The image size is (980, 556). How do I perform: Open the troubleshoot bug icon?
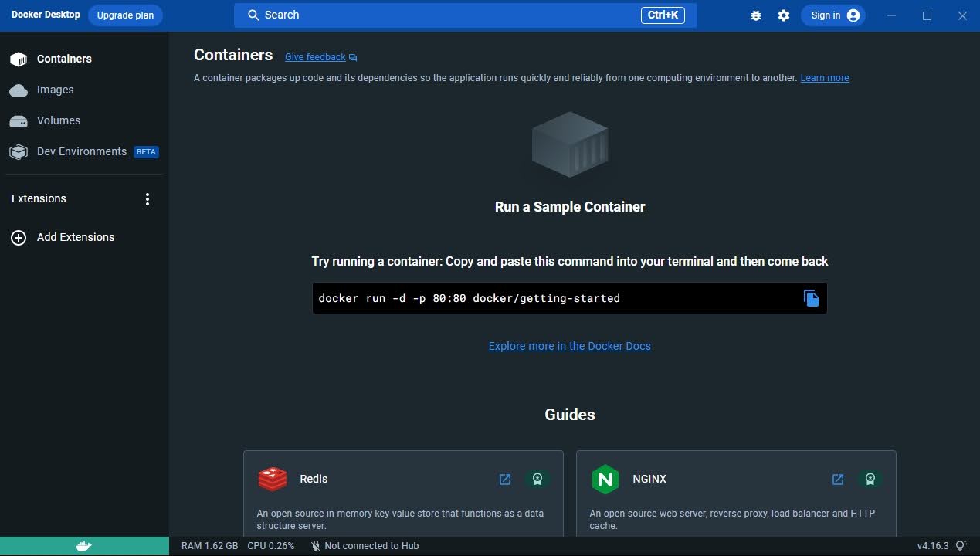pyautogui.click(x=756, y=15)
